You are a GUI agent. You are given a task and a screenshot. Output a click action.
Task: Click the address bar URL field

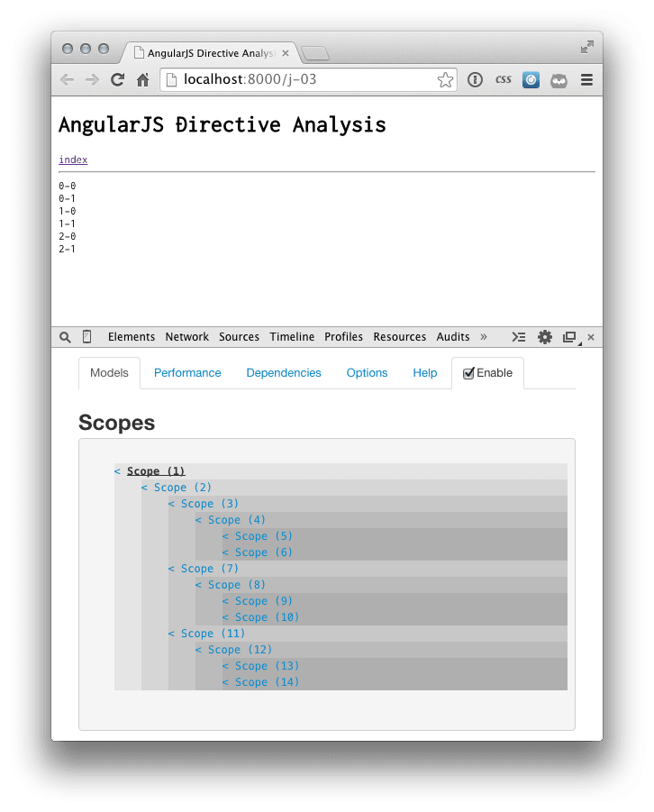(x=308, y=79)
